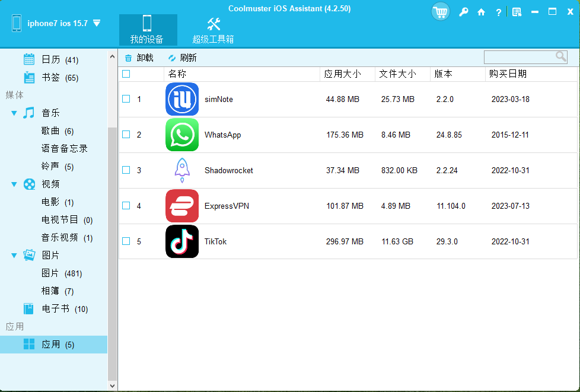Viewport: 580px width, 392px height.
Task: Select 应用 (5) in the sidebar
Action: 53,345
